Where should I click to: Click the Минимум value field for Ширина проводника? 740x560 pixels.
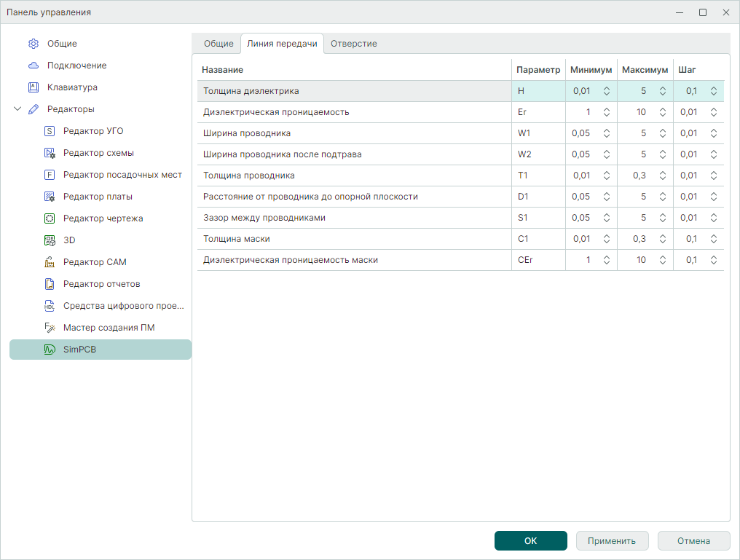pyautogui.click(x=582, y=133)
